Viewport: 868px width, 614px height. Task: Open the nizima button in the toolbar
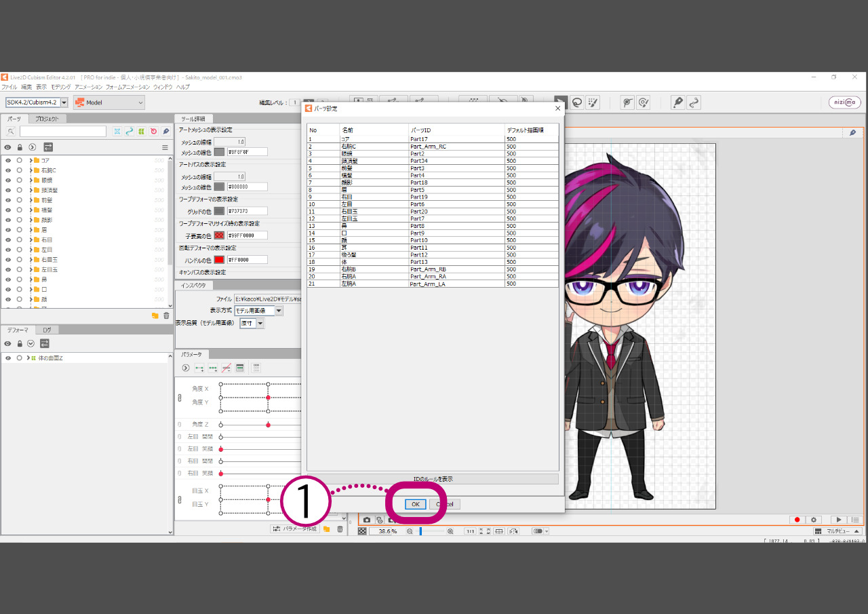click(845, 102)
